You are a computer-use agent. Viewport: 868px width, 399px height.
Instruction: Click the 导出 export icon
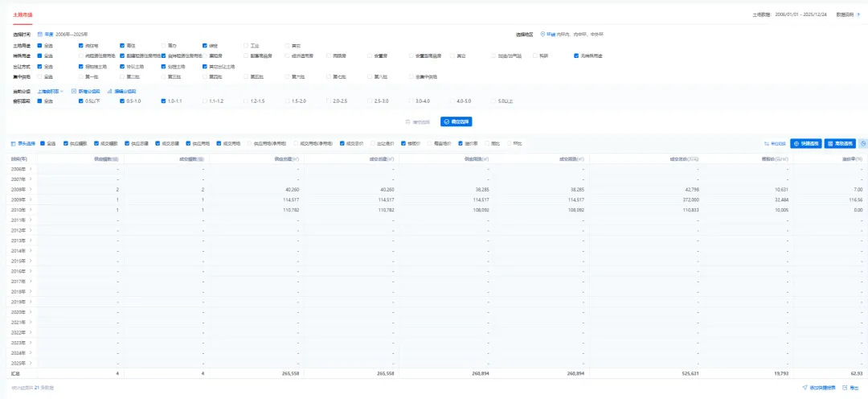pos(844,388)
